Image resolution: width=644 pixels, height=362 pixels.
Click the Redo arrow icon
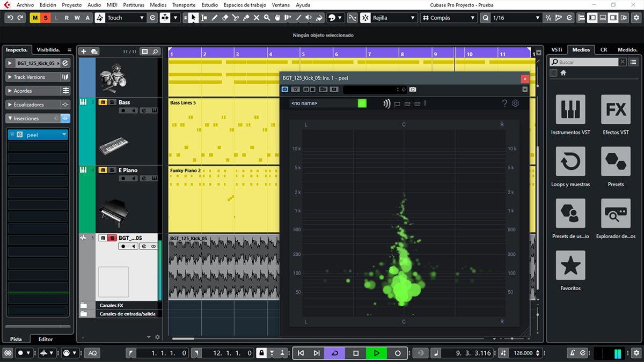[x=20, y=18]
